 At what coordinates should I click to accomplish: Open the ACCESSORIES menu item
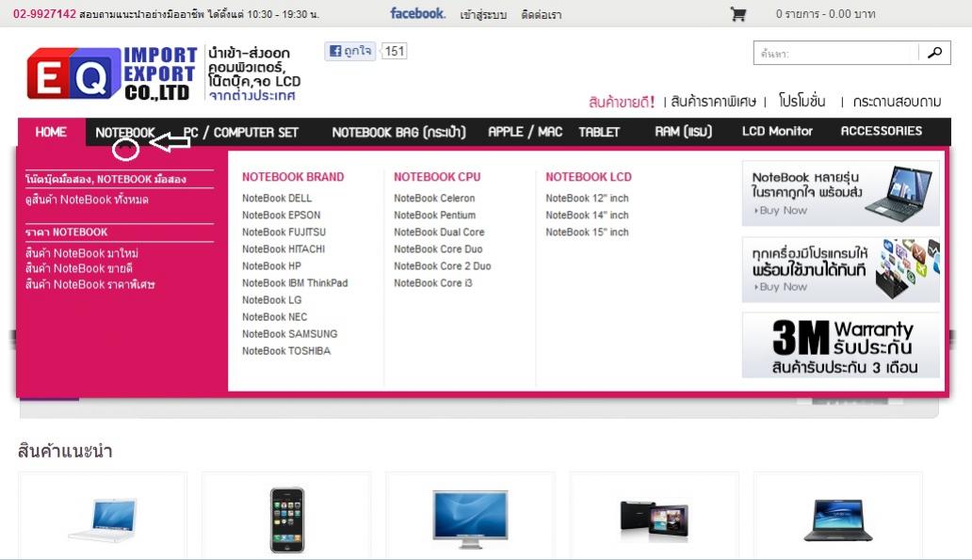pyautogui.click(x=881, y=131)
